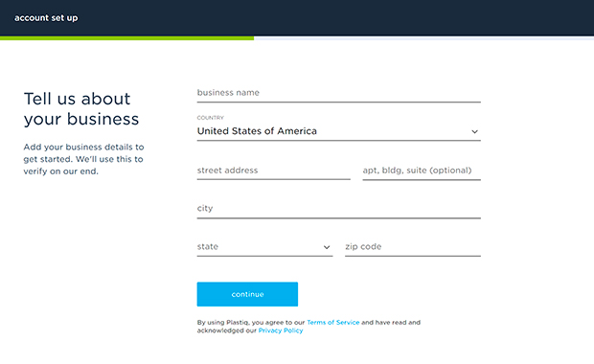Open the Terms of Service link
Viewport: 594px width, 364px height.
click(x=333, y=323)
